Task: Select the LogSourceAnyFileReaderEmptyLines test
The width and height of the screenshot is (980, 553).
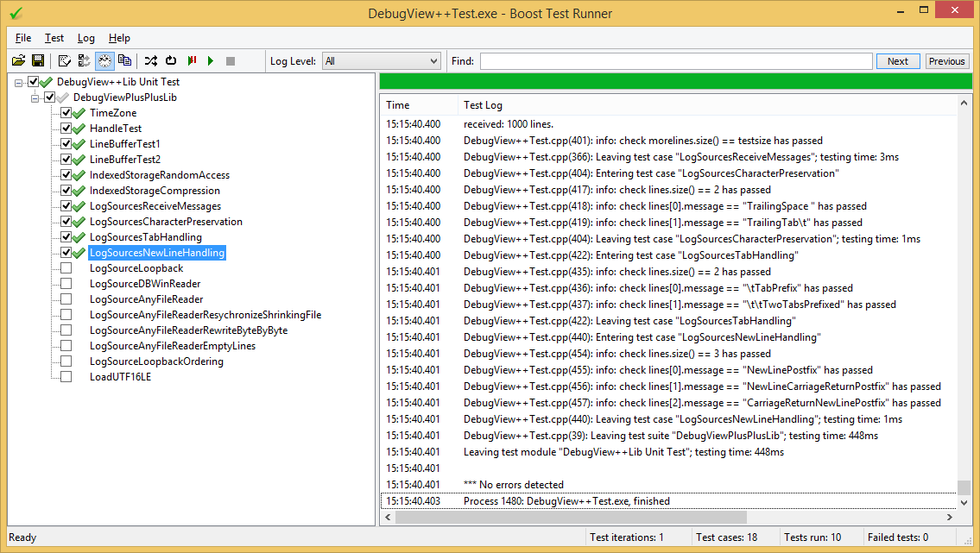Action: coord(173,346)
